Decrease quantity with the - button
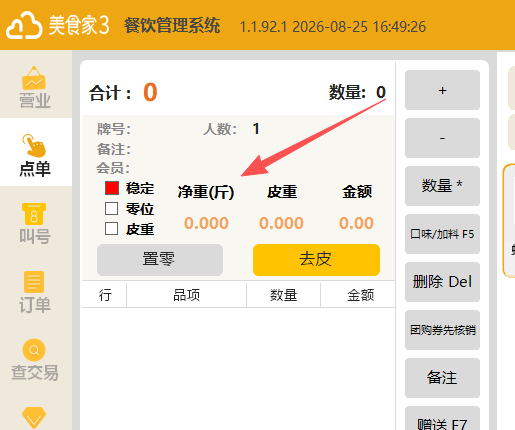Viewport: 515px width, 430px height. pyautogui.click(x=442, y=138)
